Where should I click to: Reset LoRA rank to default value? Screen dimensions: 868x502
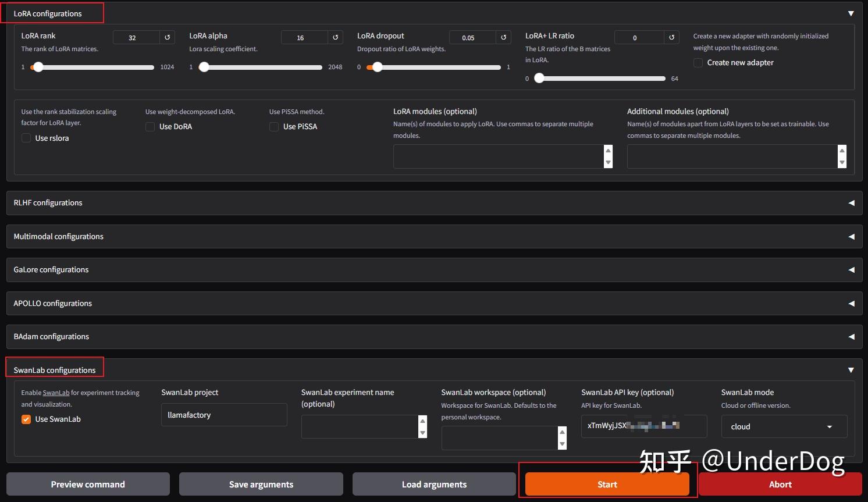(x=167, y=37)
